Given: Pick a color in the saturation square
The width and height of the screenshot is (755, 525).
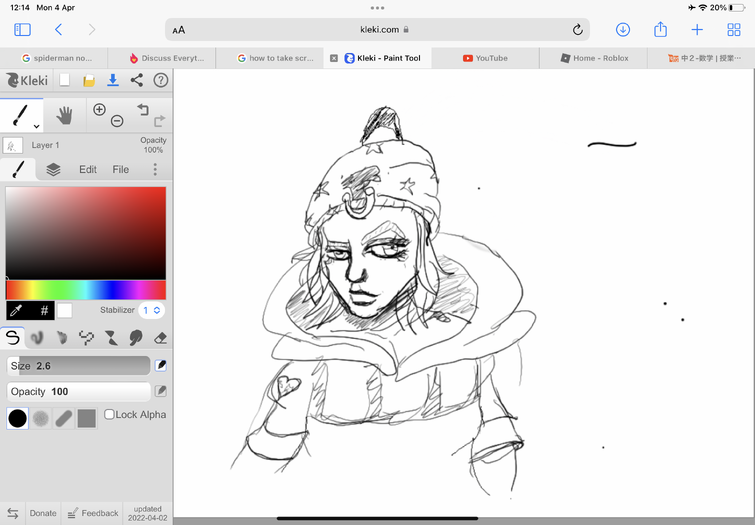Looking at the screenshot, I should pos(86,233).
